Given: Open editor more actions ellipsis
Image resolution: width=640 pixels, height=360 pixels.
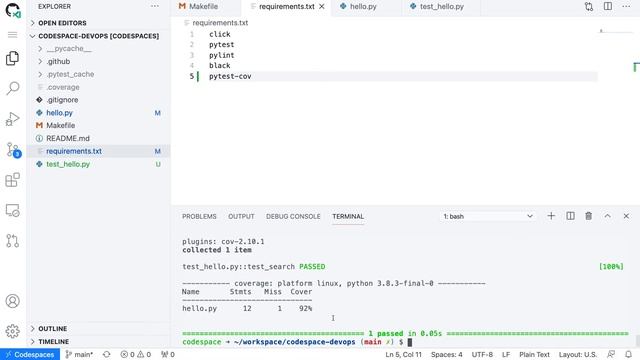Looking at the screenshot, I should pos(626,7).
